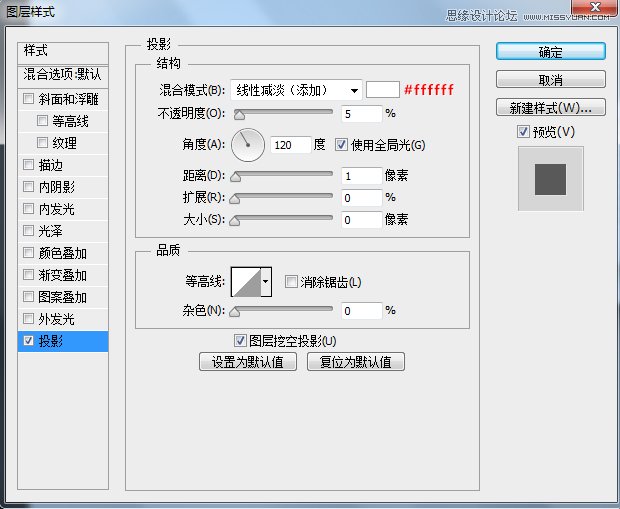Open the 光泽 settings entry
The image size is (620, 509).
pos(50,231)
